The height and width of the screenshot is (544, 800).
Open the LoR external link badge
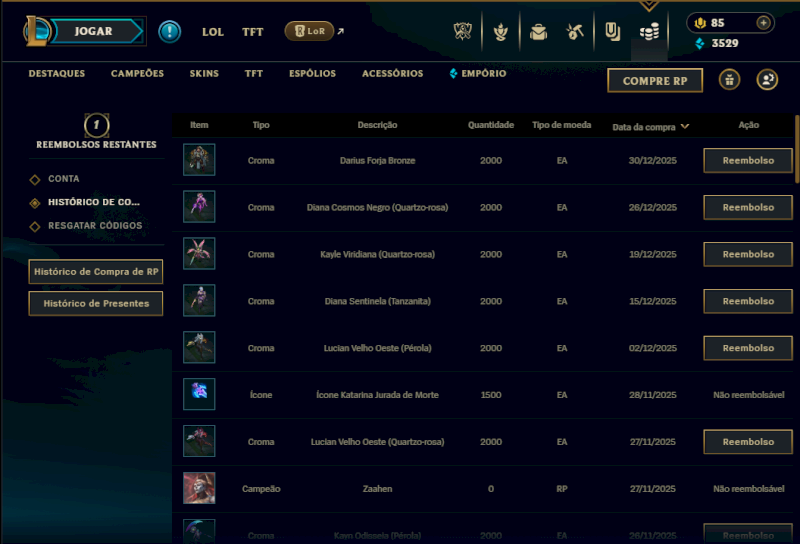tap(309, 31)
